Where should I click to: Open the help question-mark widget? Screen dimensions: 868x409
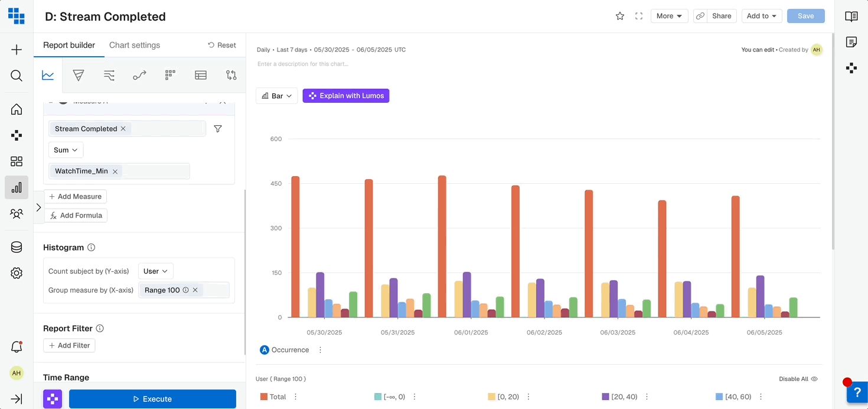click(857, 392)
